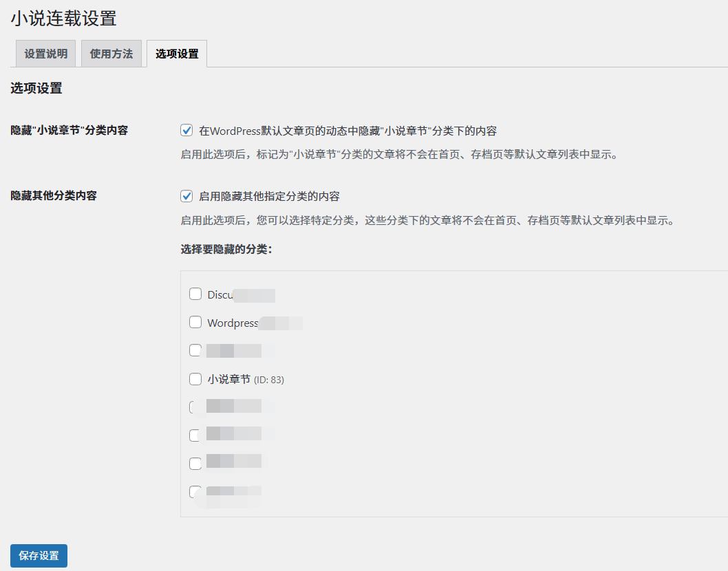Uncheck the hide 小说章节 in WordPress feed checkbox
The height and width of the screenshot is (571, 728).
coord(186,131)
